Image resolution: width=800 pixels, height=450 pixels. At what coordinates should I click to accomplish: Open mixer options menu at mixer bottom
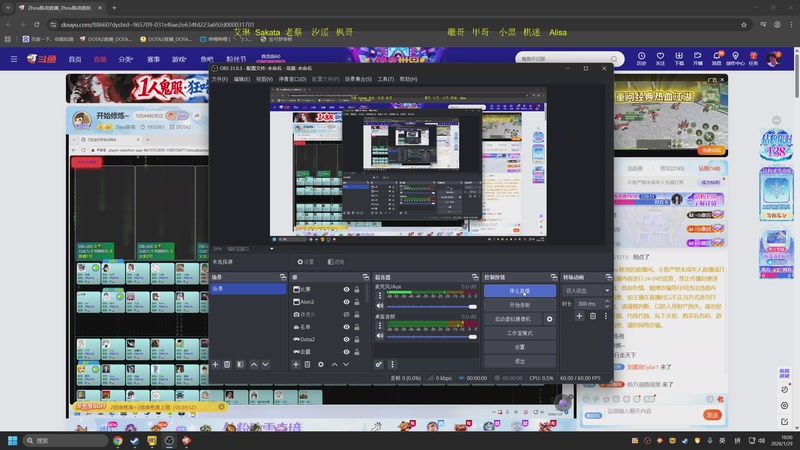point(392,364)
